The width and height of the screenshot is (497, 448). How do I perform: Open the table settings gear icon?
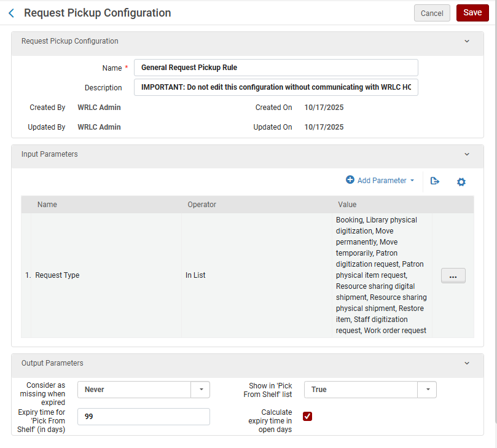tap(461, 181)
